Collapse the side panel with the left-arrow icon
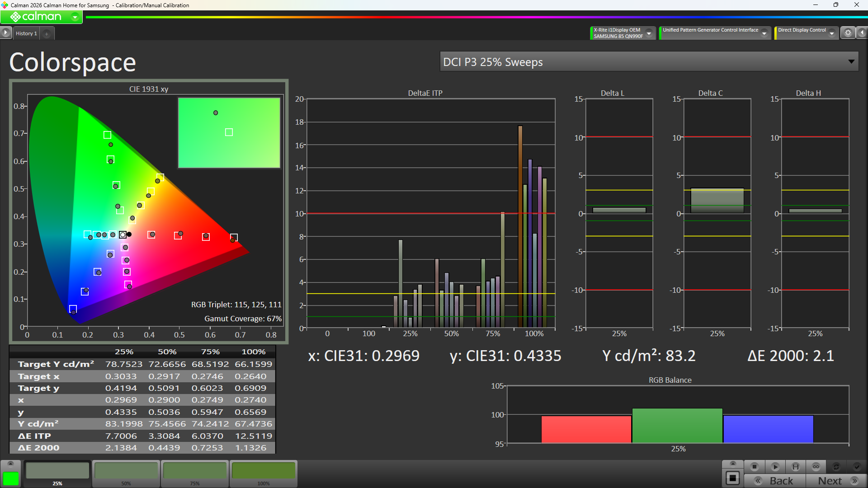This screenshot has height=488, width=868. [x=862, y=33]
